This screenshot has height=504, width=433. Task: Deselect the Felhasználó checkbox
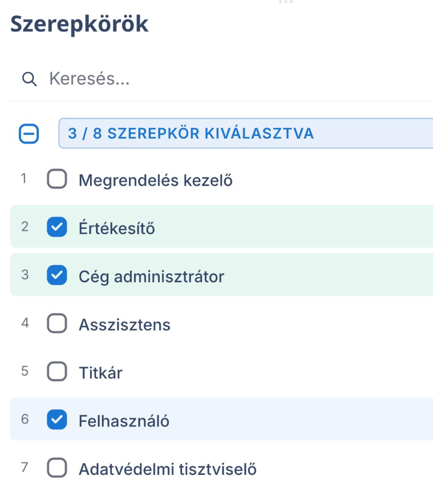tap(57, 421)
